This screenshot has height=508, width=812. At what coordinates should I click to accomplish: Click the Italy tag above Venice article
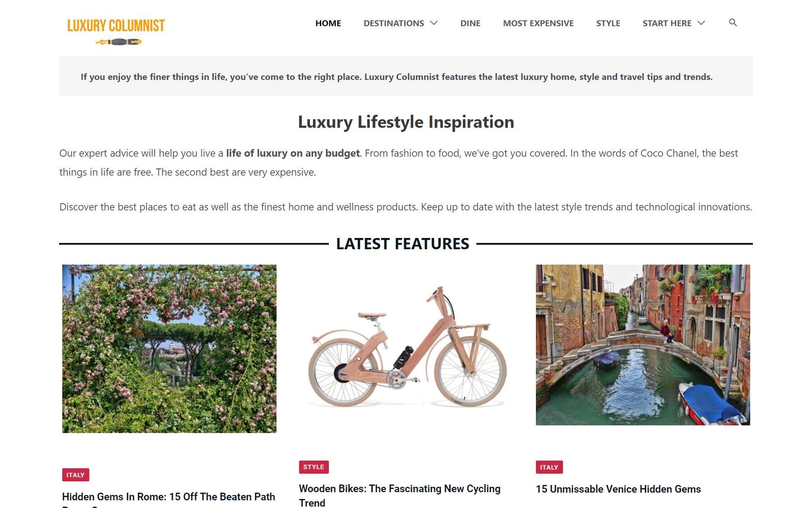coord(549,467)
